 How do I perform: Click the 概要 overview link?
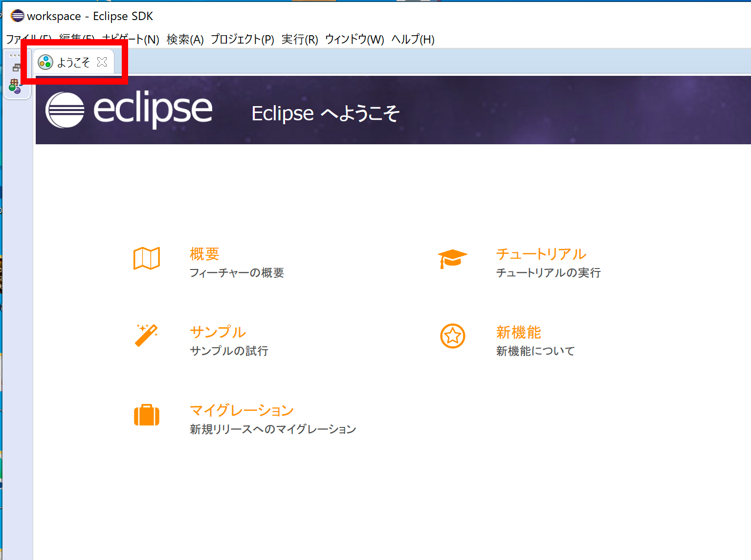click(204, 254)
